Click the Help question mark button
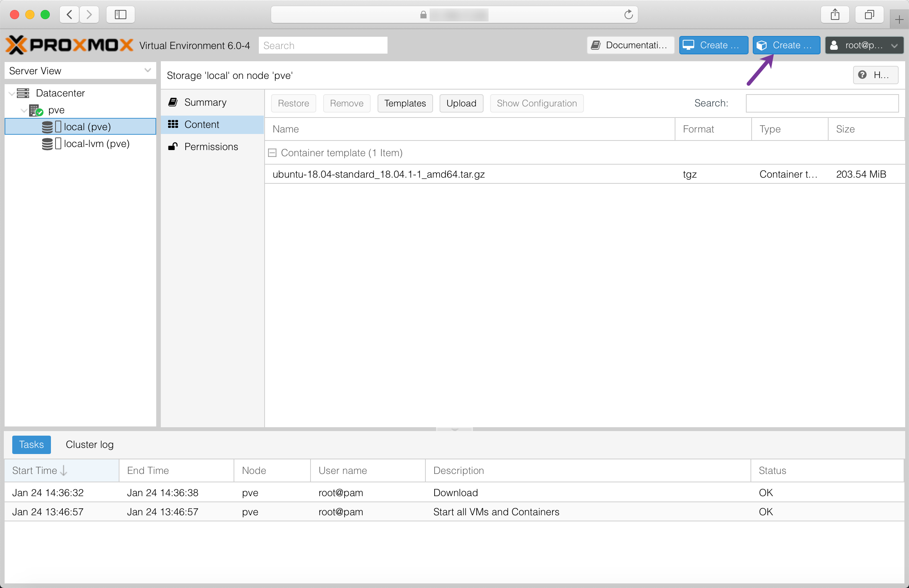The height and width of the screenshot is (588, 909). 875,75
